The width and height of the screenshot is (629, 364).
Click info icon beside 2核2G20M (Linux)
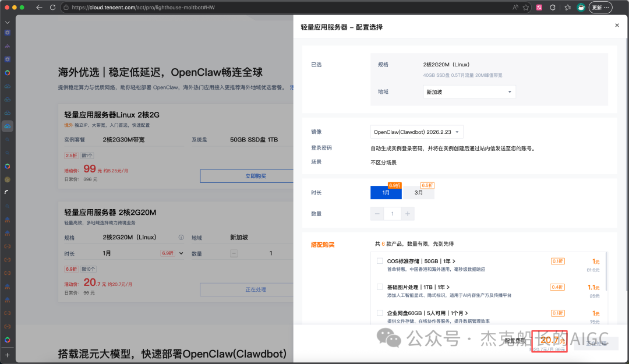tap(181, 238)
